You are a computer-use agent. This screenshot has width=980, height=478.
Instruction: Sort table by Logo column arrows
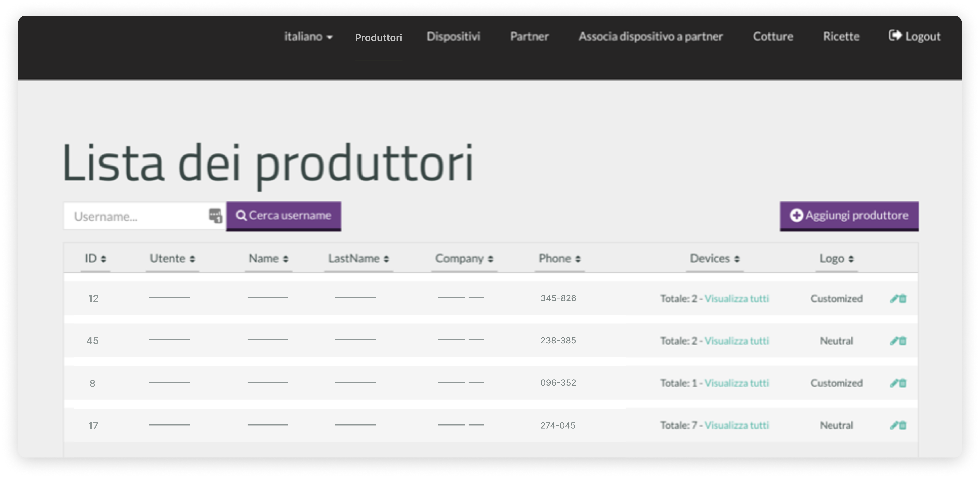tap(851, 259)
